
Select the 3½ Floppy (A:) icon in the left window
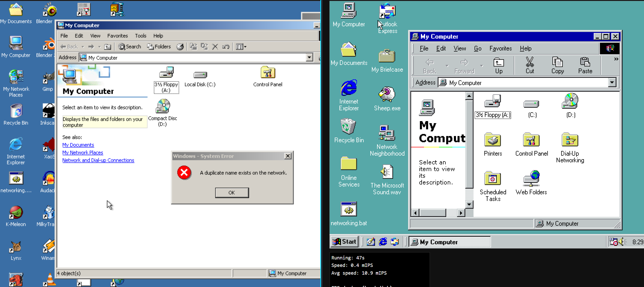click(166, 80)
